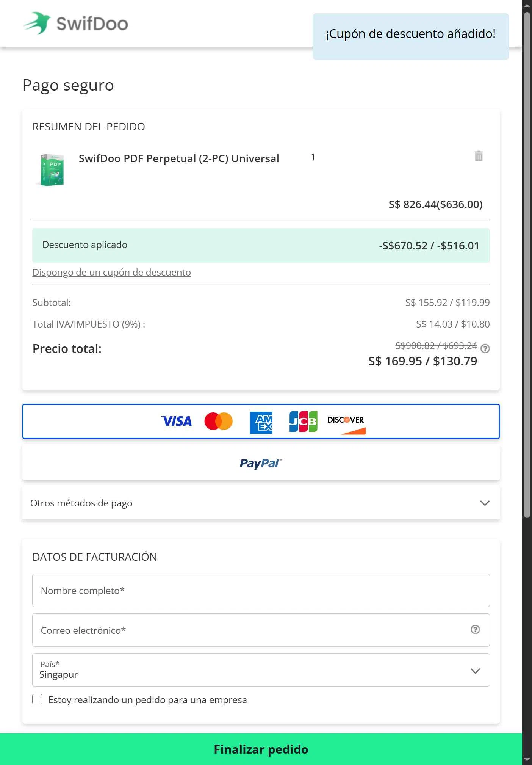Click the scrollbar down arrow
Image resolution: width=532 pixels, height=765 pixels.
[x=527, y=760]
